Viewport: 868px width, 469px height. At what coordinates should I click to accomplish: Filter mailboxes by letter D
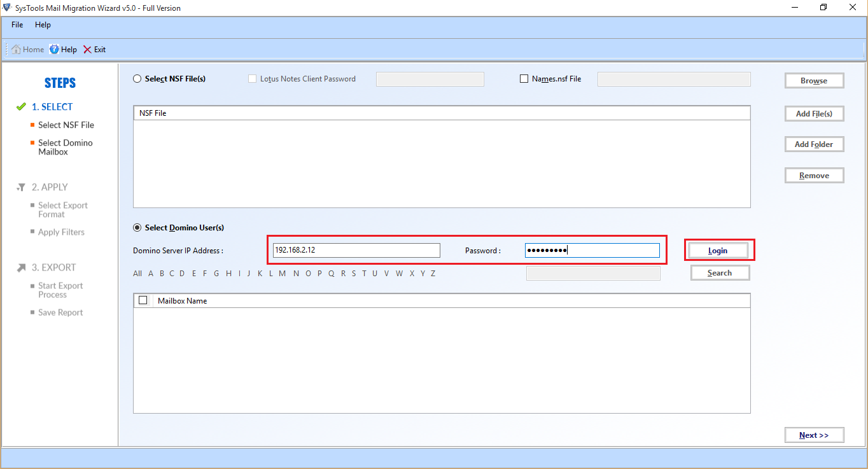click(x=182, y=274)
